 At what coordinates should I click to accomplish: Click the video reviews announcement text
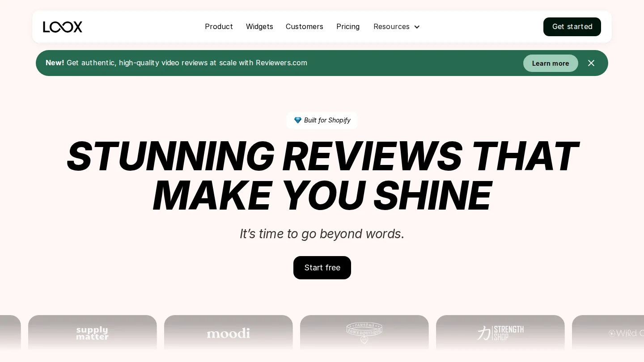(x=177, y=63)
